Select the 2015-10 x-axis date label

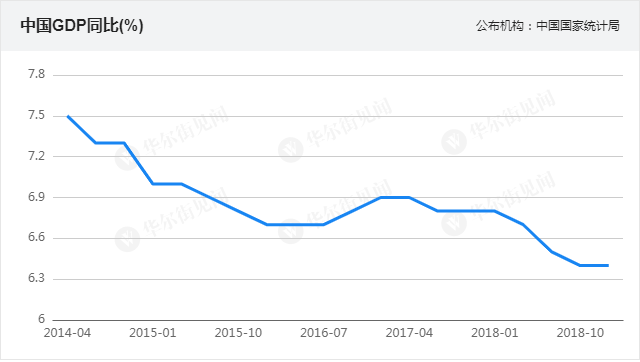[238, 333]
